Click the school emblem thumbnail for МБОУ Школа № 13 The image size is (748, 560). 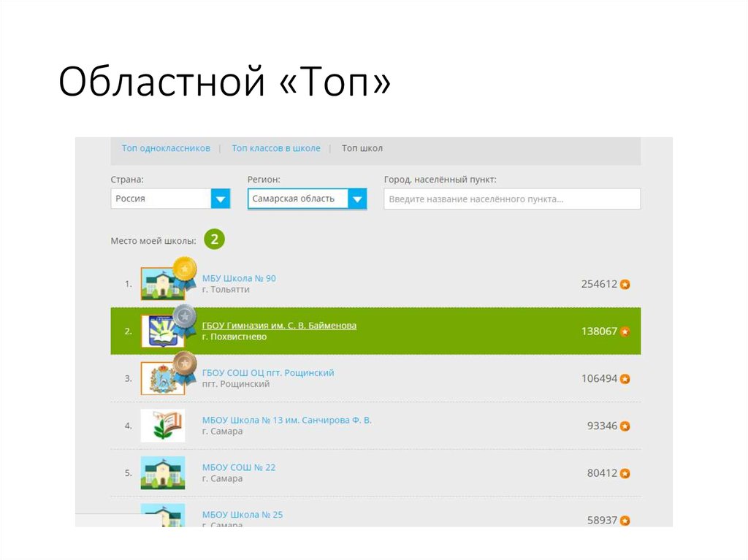pos(163,425)
